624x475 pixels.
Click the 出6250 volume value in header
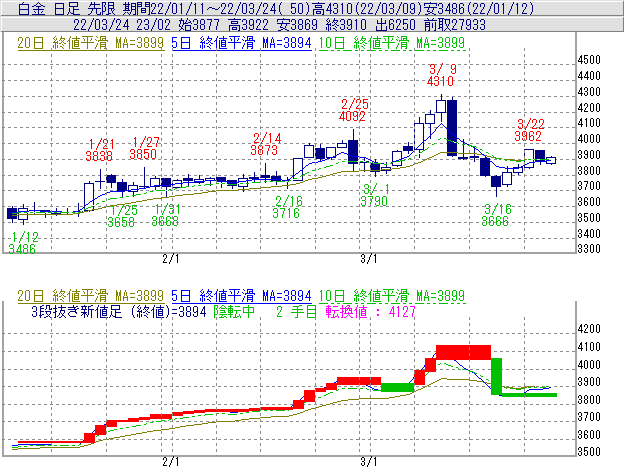pyautogui.click(x=396, y=25)
